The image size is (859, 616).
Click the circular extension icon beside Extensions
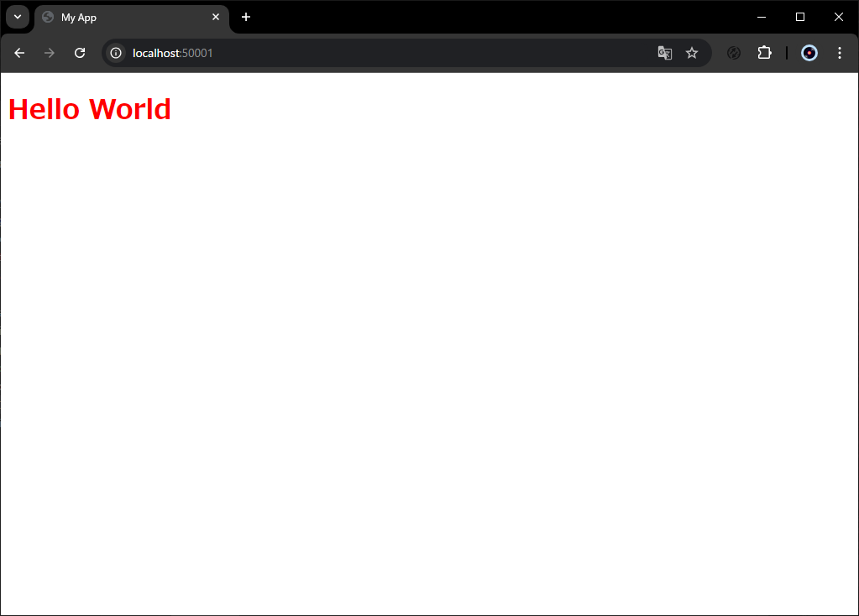pos(734,53)
